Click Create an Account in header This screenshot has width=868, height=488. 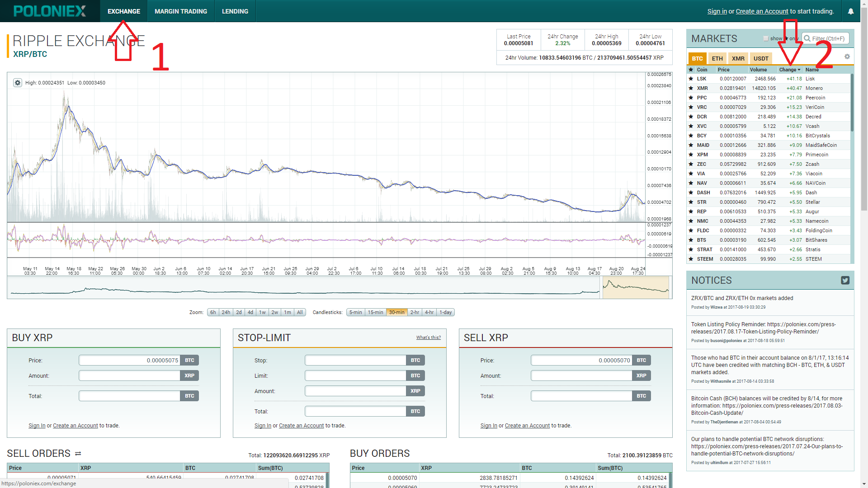pyautogui.click(x=762, y=11)
